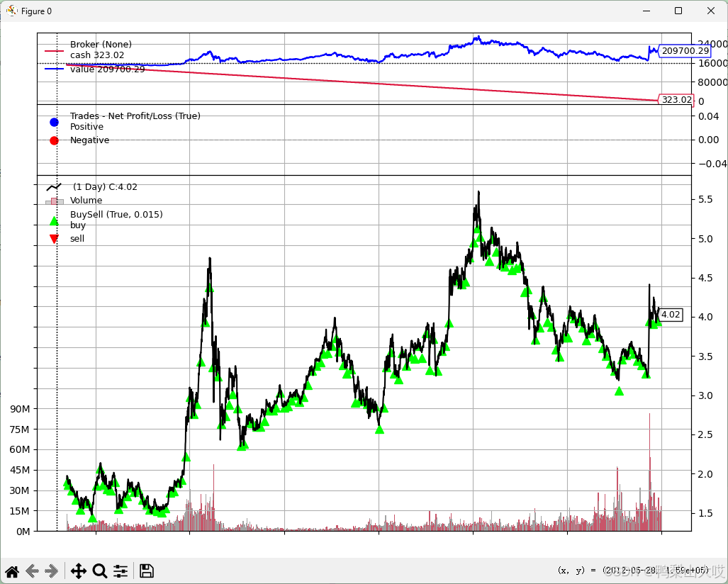Viewport: 728px width, 584px height.
Task: Click the 15M volume axis label
Action: 20,511
